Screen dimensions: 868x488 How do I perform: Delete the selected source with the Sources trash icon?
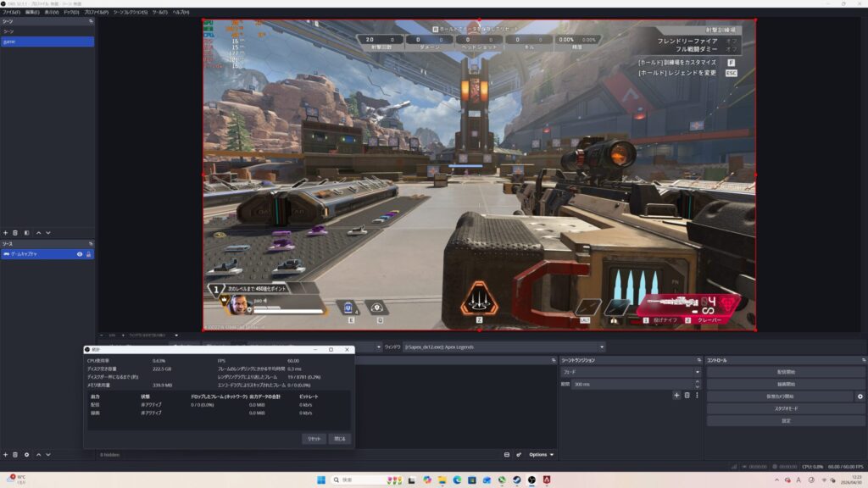[15, 455]
